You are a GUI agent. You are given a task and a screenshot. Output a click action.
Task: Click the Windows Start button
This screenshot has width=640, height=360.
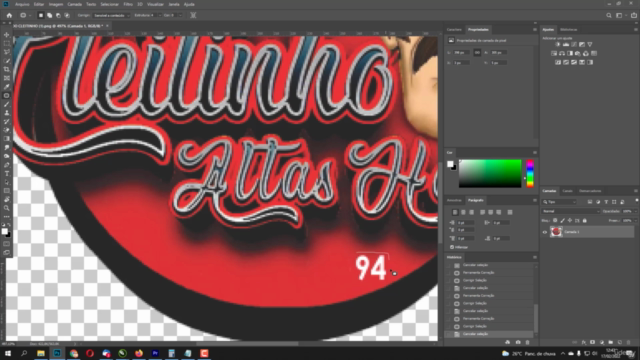pos(8,353)
